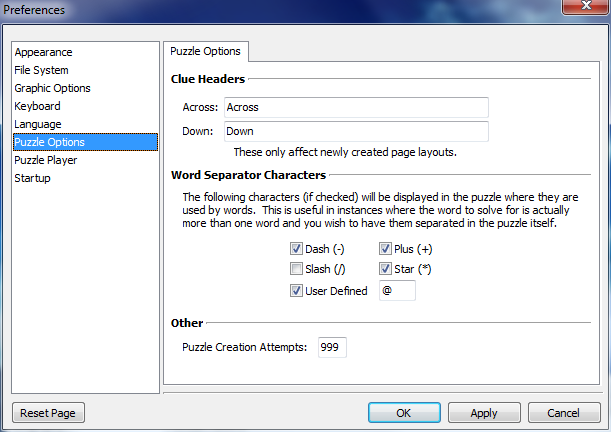Click the user defined character field

pyautogui.click(x=397, y=291)
